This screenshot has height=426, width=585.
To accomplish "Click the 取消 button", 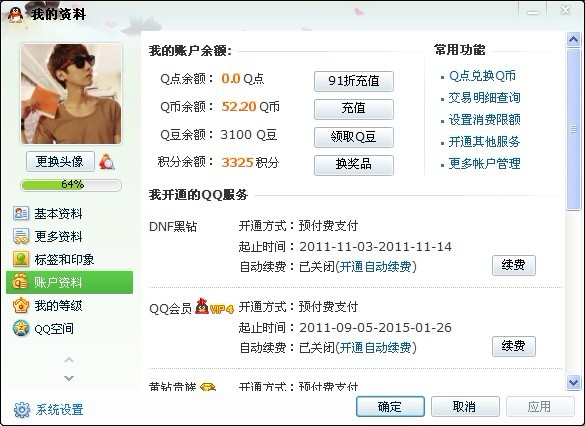I will (x=465, y=406).
